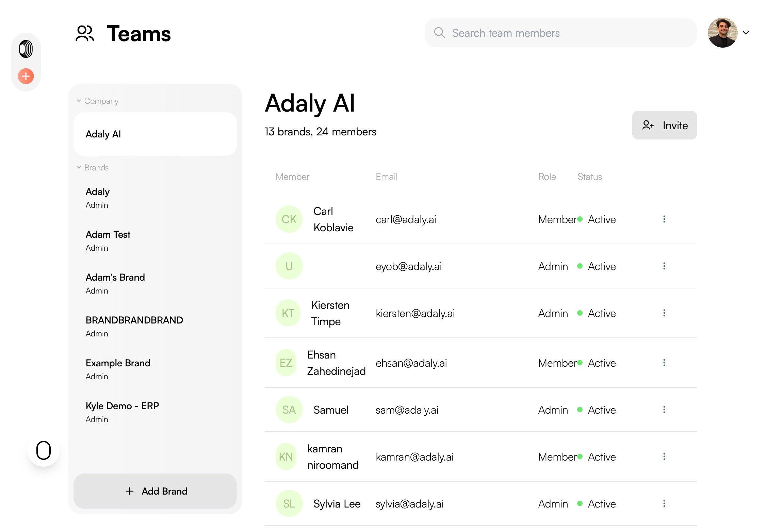The image size is (765, 532).
Task: Click the floating oval chat button
Action: pos(44,450)
